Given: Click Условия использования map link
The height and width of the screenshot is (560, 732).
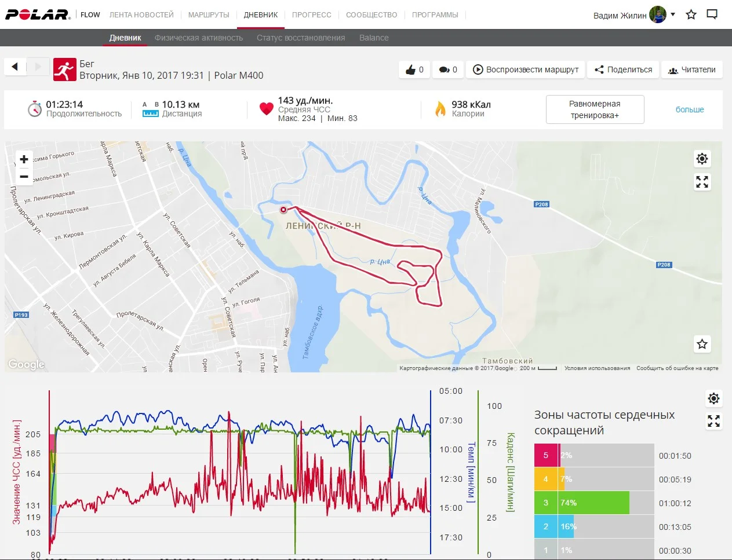Looking at the screenshot, I should point(597,368).
